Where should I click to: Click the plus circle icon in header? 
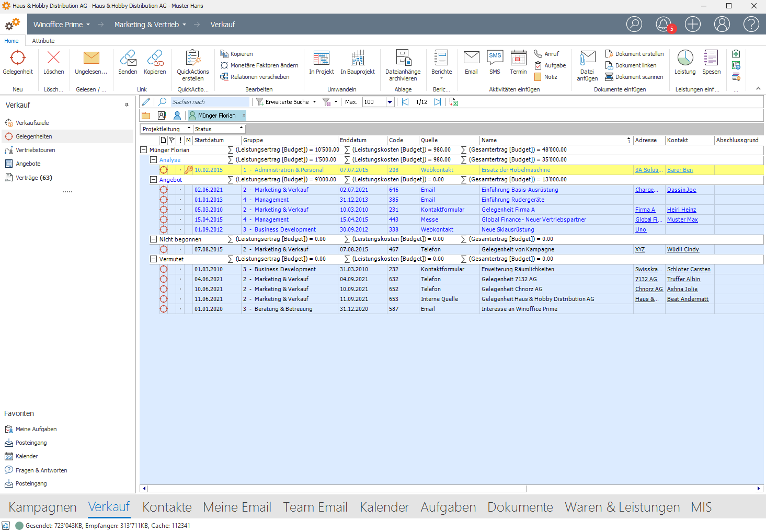pos(693,24)
